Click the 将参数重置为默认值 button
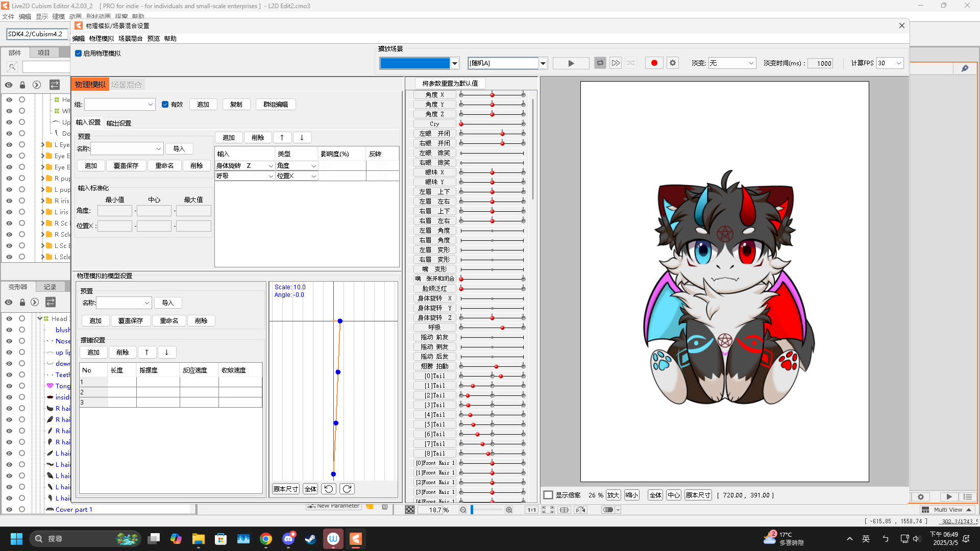The width and height of the screenshot is (980, 551). click(450, 83)
